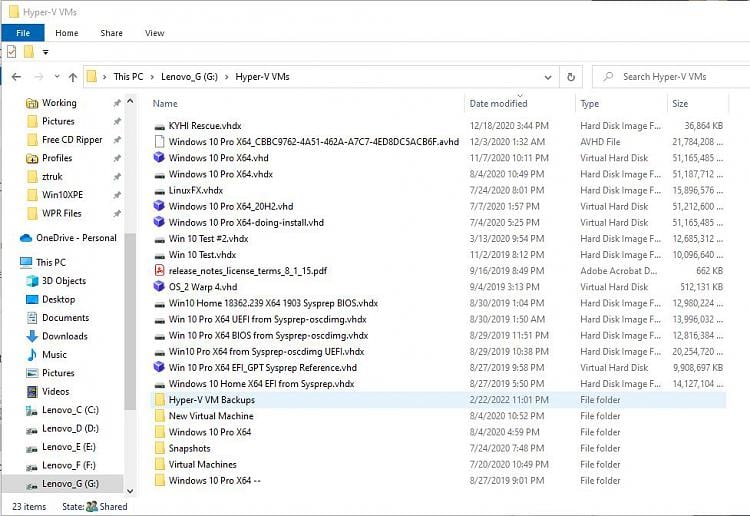The image size is (750, 516).
Task: Refresh the Hyper-V VMs folder
Action: (x=571, y=77)
